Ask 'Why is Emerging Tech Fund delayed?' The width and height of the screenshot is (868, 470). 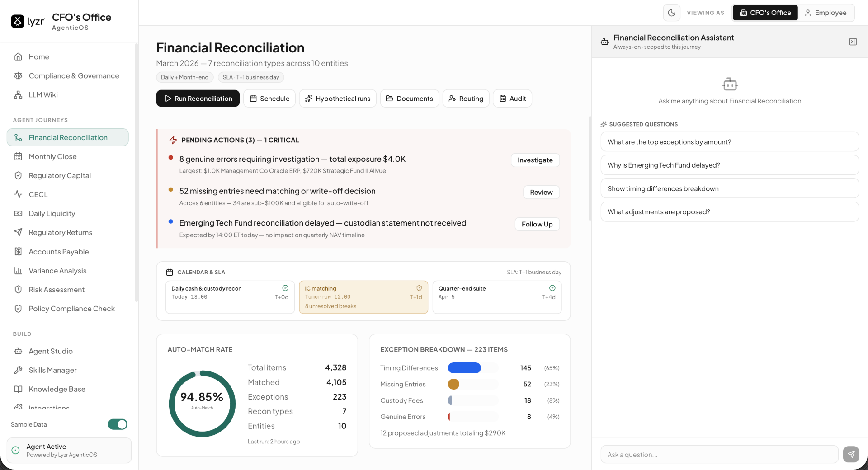click(730, 165)
